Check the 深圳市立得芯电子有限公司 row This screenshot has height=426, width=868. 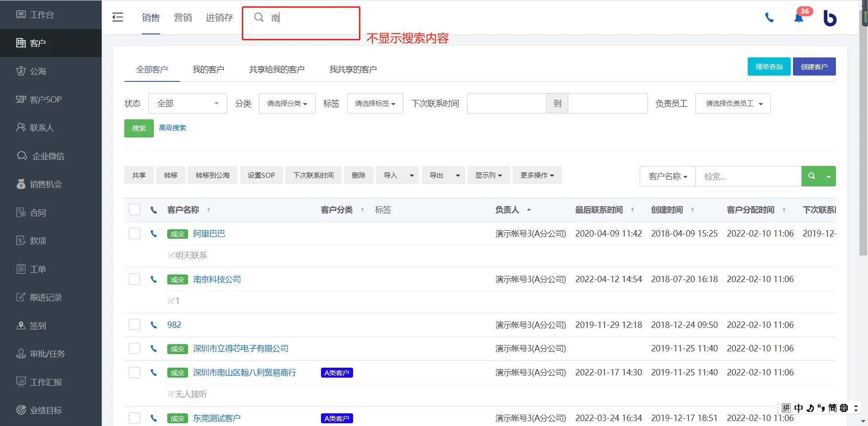click(x=134, y=349)
